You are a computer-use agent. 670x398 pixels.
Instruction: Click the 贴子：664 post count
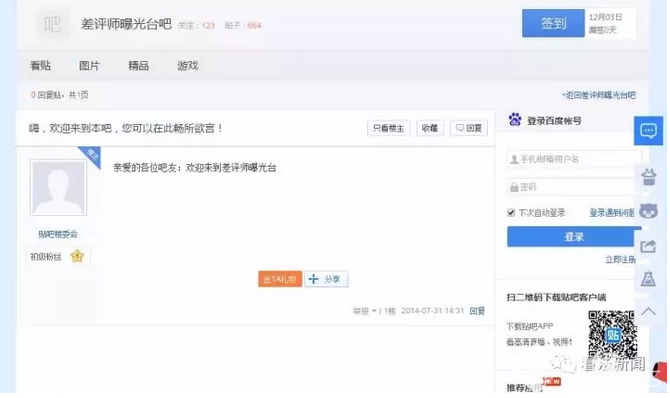pyautogui.click(x=243, y=26)
